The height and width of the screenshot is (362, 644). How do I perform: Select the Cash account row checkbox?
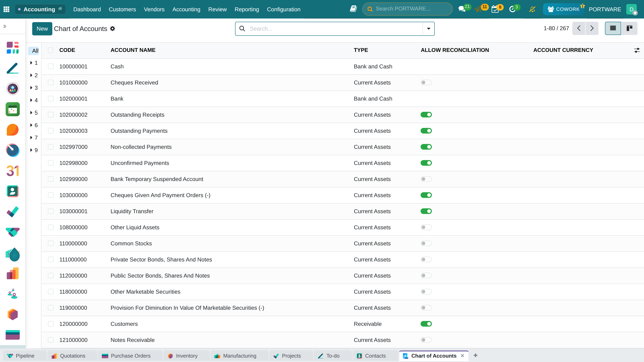pos(51,66)
